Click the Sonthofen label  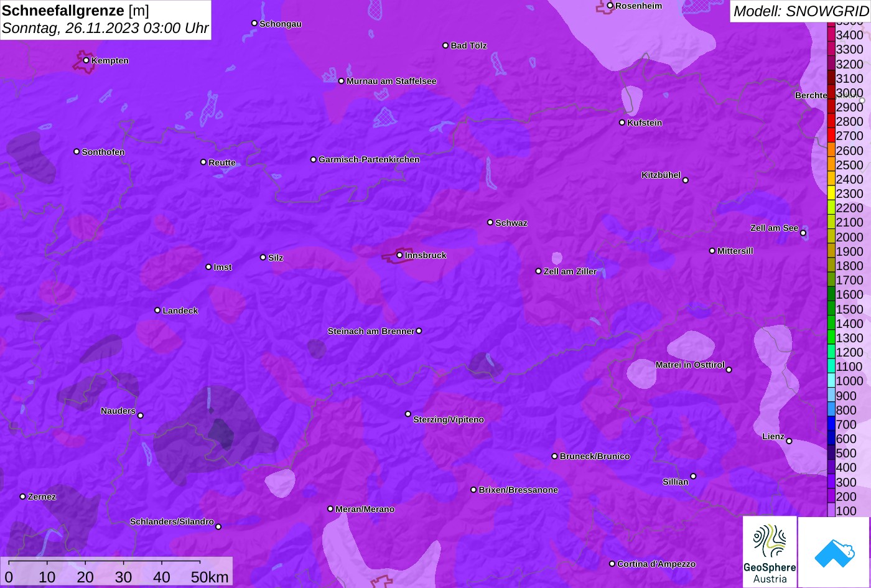coord(103,152)
